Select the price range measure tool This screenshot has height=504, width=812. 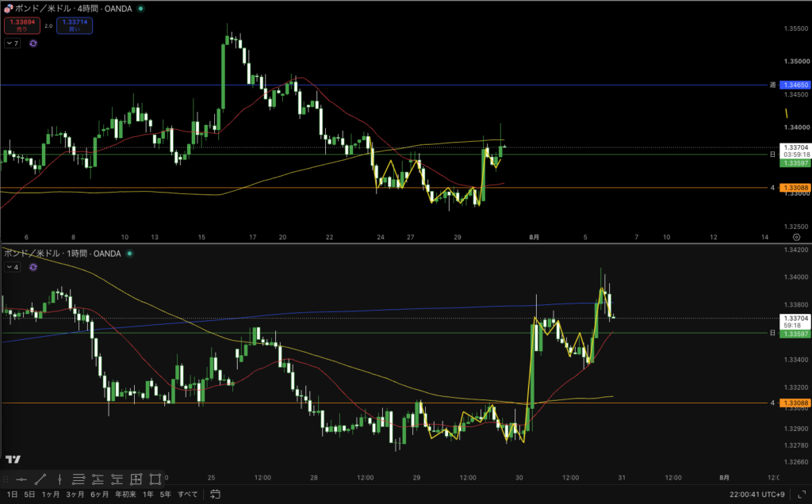tap(136, 479)
